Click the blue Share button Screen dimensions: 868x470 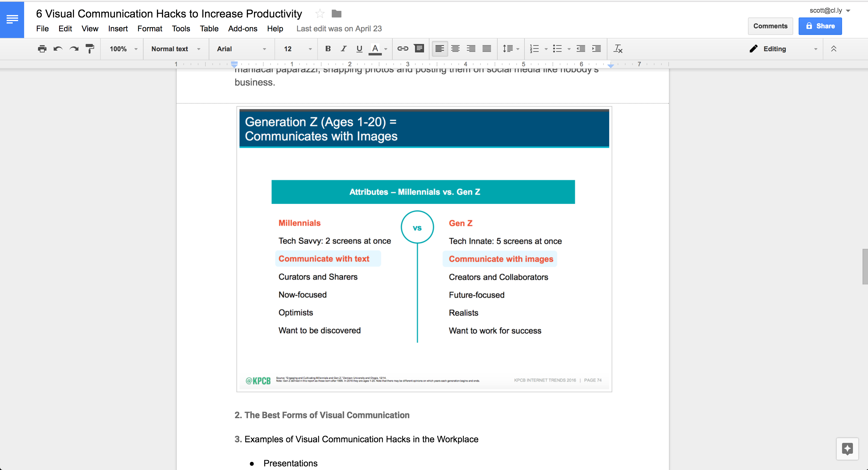point(820,26)
